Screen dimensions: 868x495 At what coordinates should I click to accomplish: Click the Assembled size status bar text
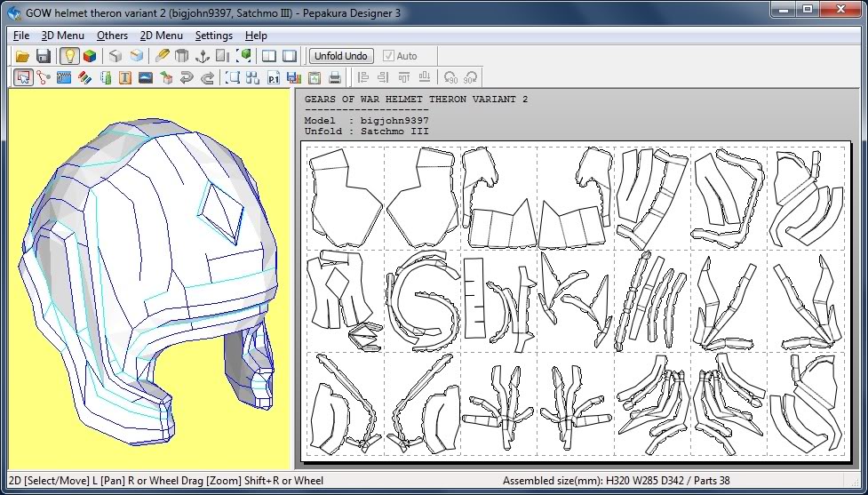616,481
